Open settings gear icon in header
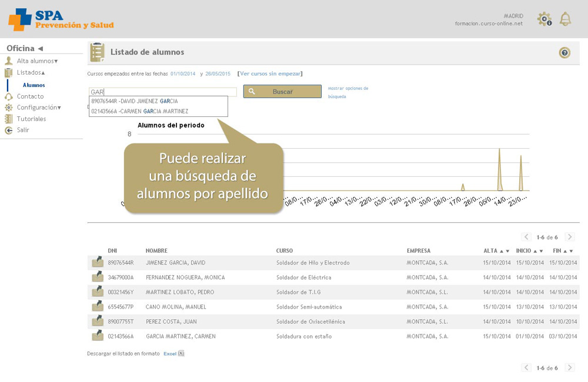Viewport: 588px width, 382px height. 544,19
